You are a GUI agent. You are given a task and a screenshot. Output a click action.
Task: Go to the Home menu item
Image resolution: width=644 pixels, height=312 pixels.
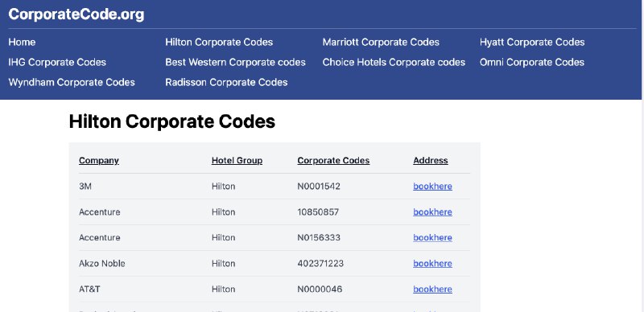22,43
